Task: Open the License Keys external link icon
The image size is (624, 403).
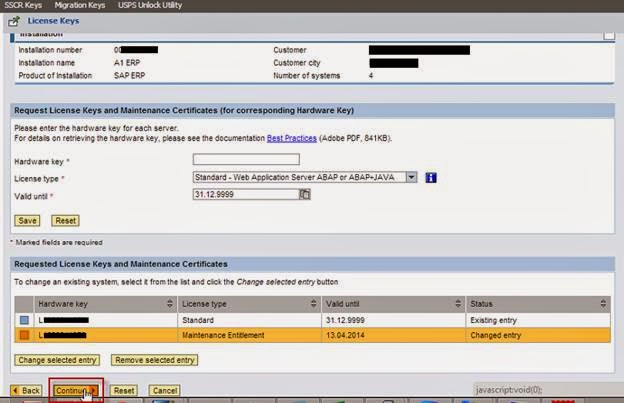Action: 14,21
